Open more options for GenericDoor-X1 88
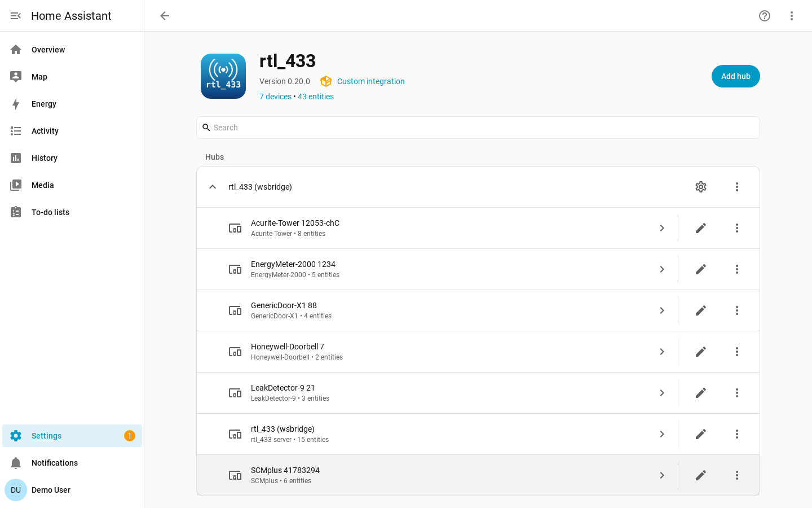This screenshot has width=812, height=508. coord(737,310)
